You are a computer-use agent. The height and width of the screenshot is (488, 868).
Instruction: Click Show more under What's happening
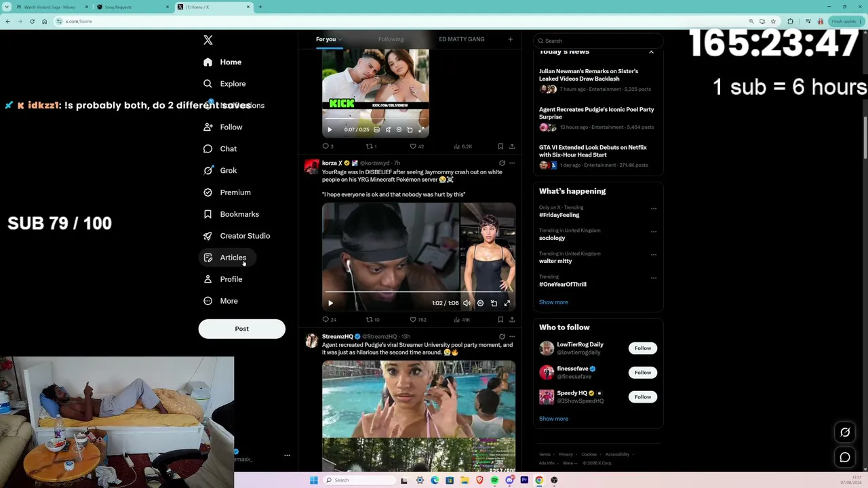[553, 302]
